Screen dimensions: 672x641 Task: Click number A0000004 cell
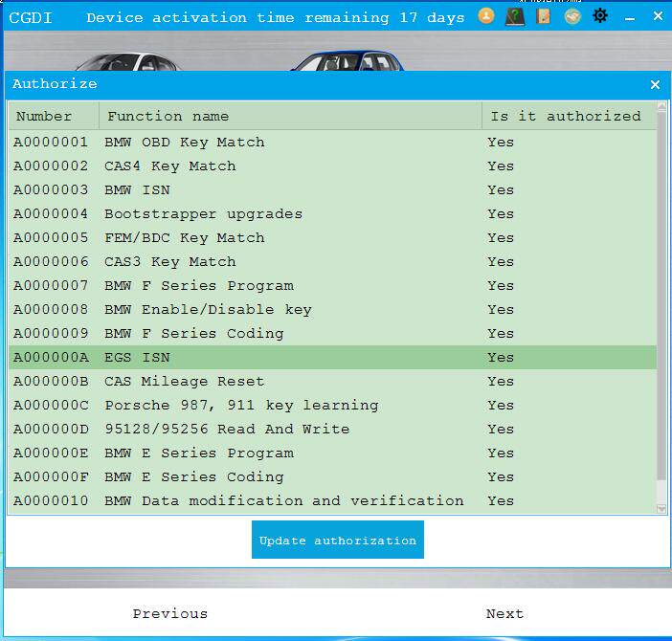[51, 214]
